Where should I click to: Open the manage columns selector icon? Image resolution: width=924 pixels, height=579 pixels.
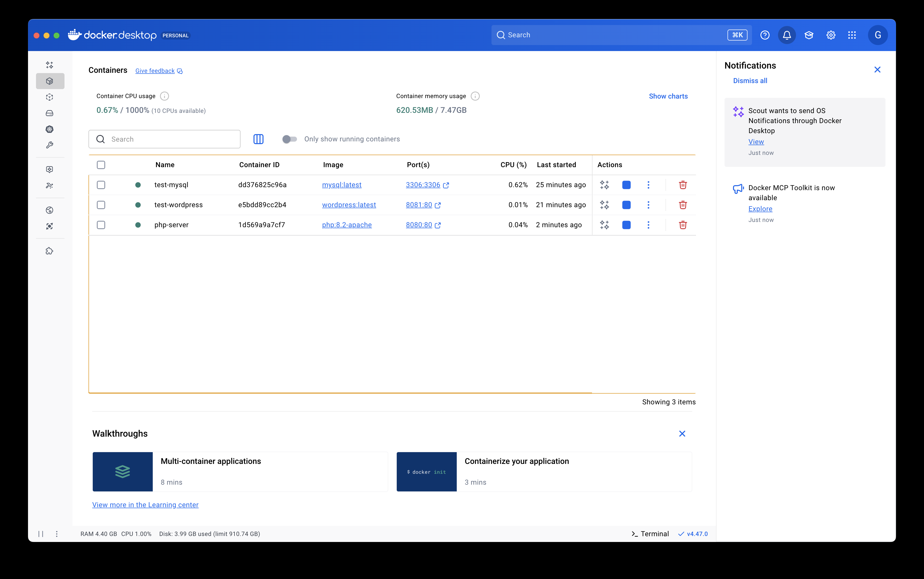coord(258,139)
